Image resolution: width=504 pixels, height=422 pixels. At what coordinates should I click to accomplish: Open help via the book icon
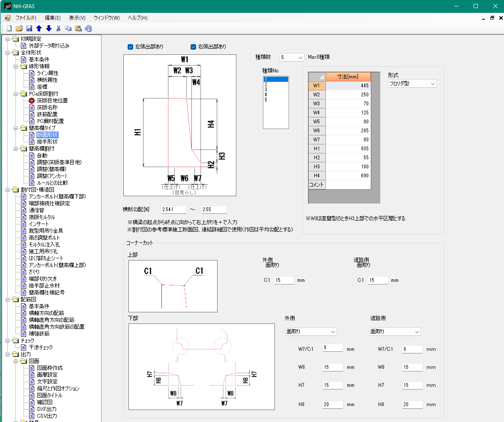(x=88, y=28)
